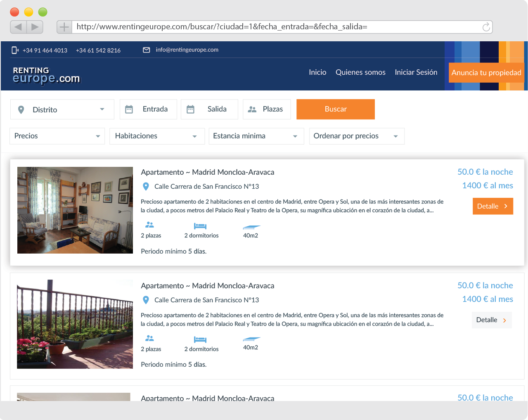Select Iniciar Sesión in the navigation
The height and width of the screenshot is (420, 528).
pos(416,72)
